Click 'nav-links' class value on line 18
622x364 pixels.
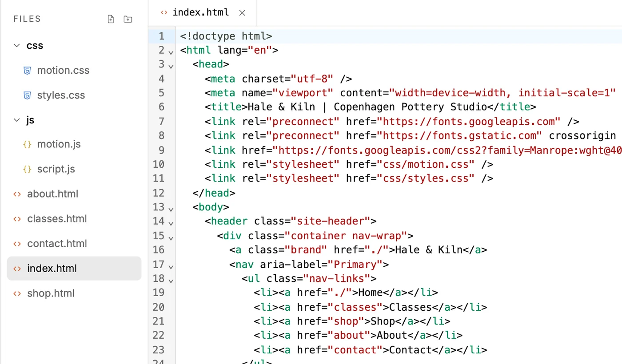[337, 279]
